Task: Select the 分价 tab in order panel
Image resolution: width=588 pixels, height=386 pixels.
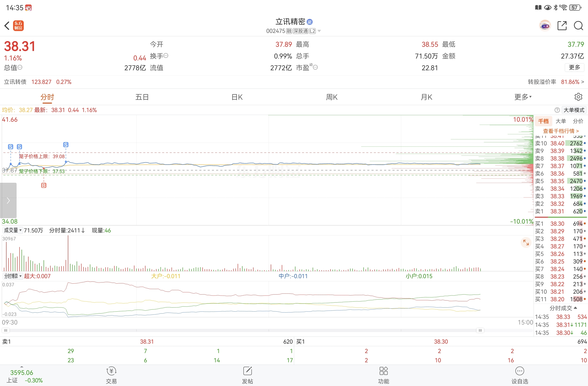Action: pos(578,121)
